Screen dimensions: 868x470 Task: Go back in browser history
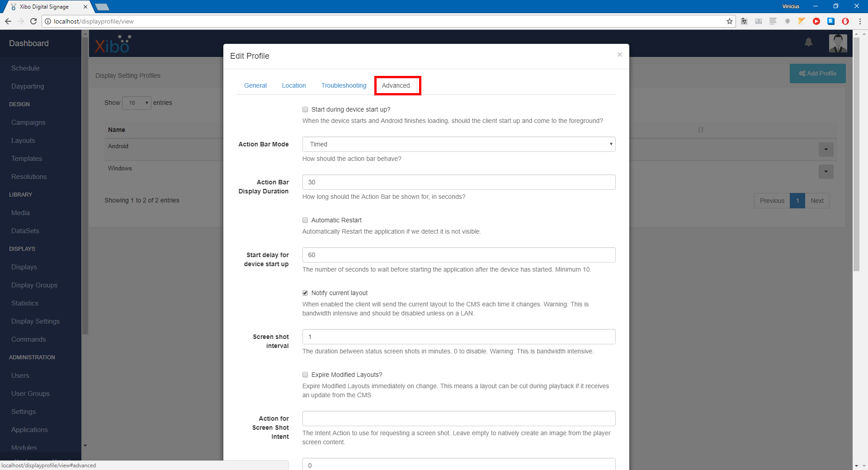point(8,21)
